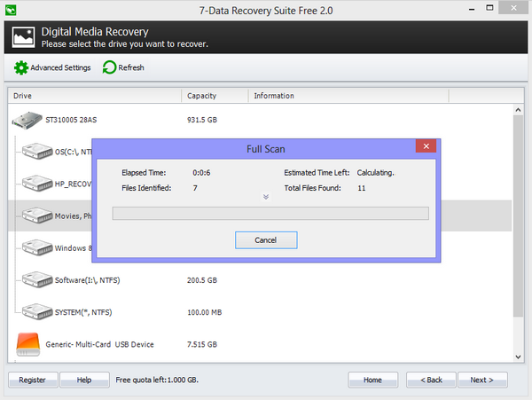Select the ST310005 28AS drive name
The width and height of the screenshot is (532, 400).
click(71, 120)
